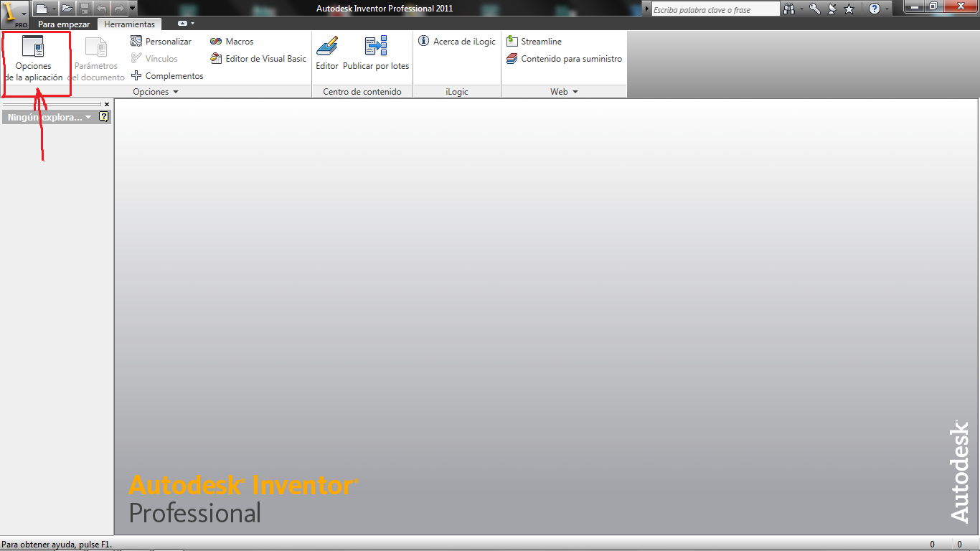Close the browser panel

pyautogui.click(x=107, y=105)
